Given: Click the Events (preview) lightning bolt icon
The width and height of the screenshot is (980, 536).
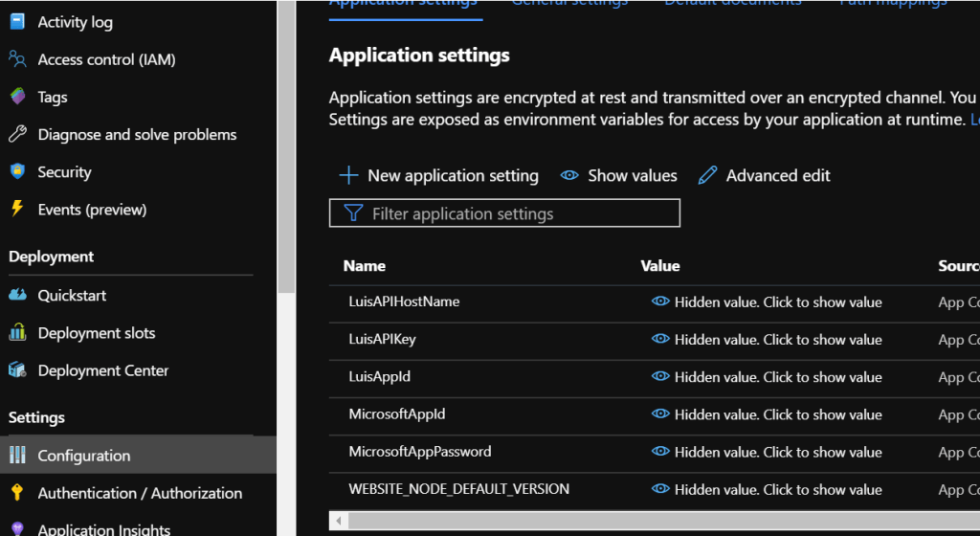Looking at the screenshot, I should coord(17,209).
